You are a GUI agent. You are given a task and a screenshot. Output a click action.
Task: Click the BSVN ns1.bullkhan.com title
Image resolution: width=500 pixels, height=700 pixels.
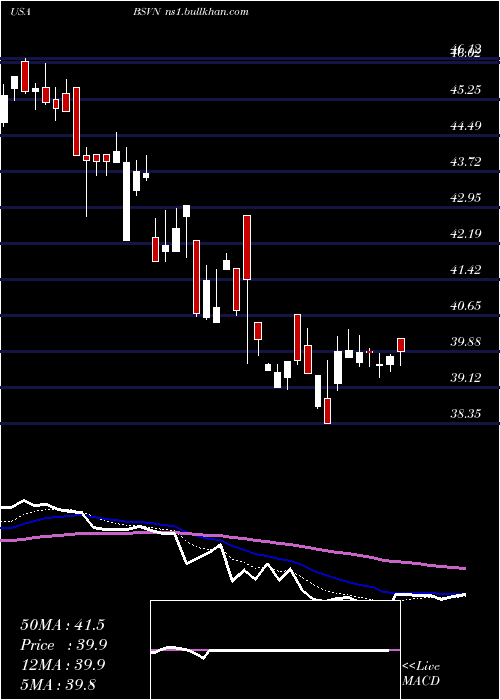191,12
